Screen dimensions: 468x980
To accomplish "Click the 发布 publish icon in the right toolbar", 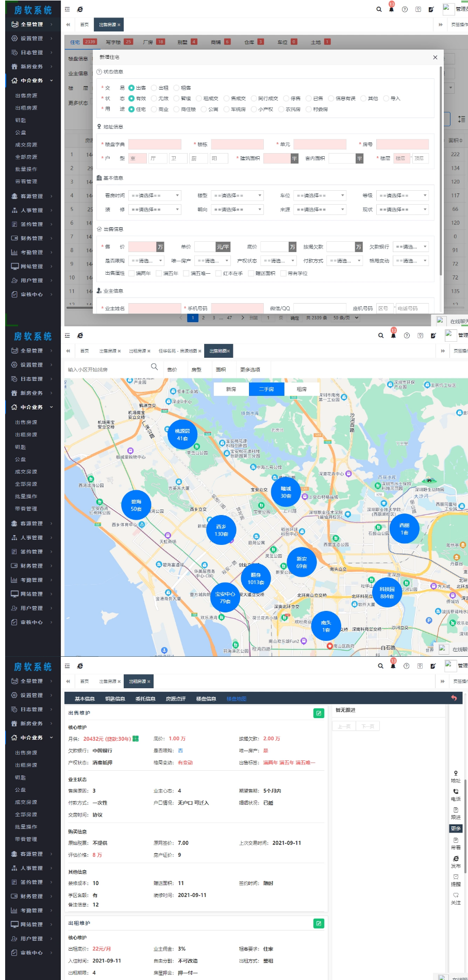I will click(456, 858).
